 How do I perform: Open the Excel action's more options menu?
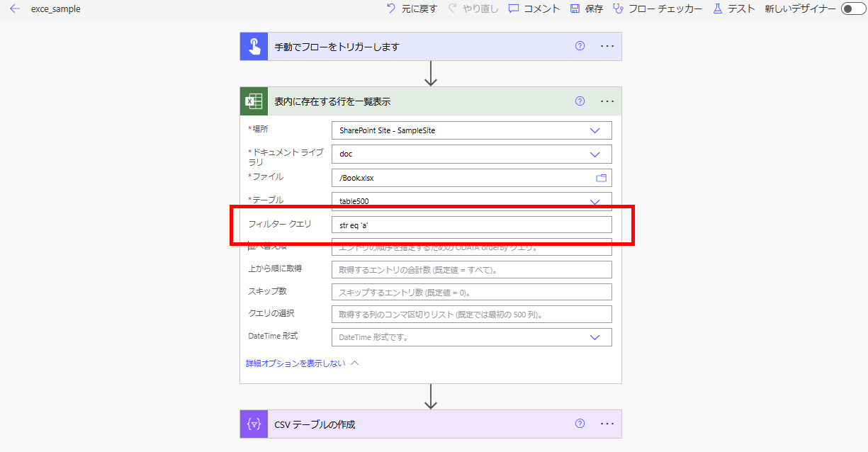[x=607, y=101]
